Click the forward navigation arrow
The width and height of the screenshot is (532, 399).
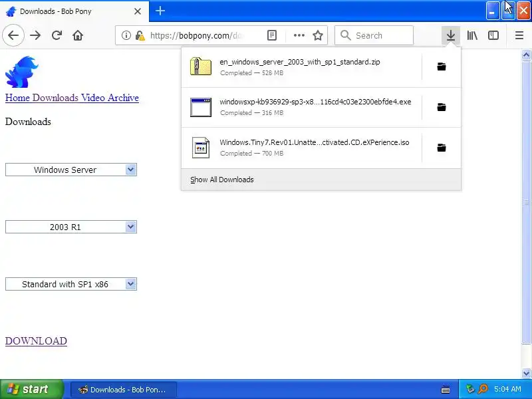tap(35, 35)
